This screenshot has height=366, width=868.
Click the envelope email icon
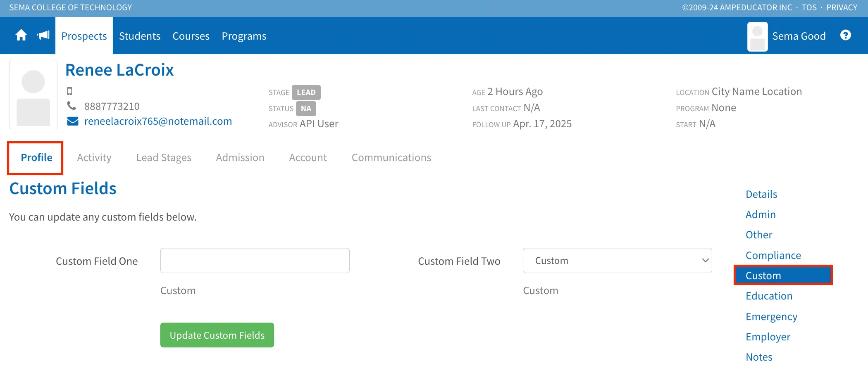click(73, 121)
